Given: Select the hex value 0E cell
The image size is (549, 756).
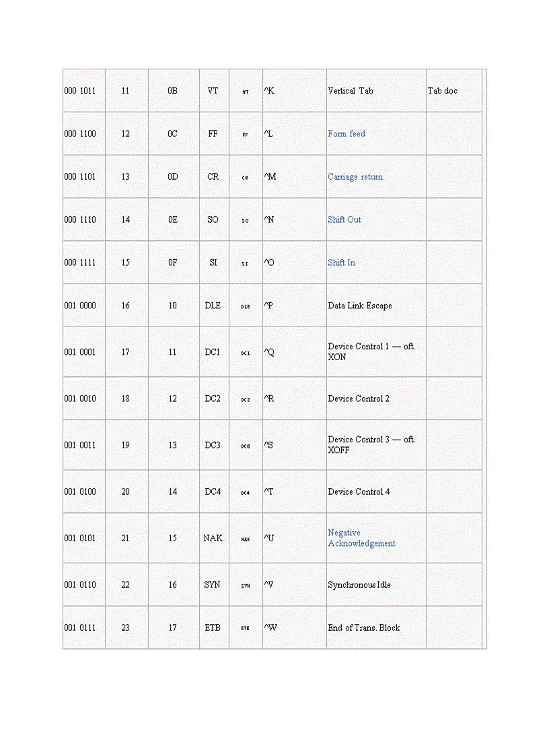Looking at the screenshot, I should (x=173, y=220).
